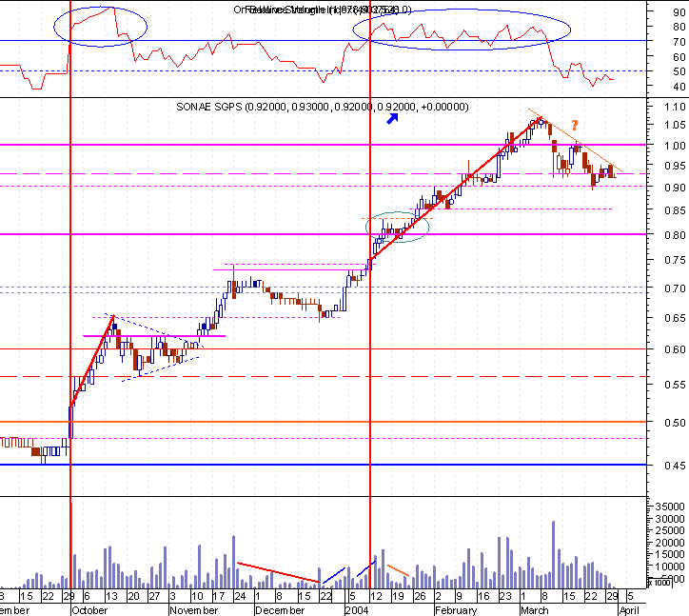Click the blue arrow marker near title
Screen dimensions: 689x616
coord(392,118)
